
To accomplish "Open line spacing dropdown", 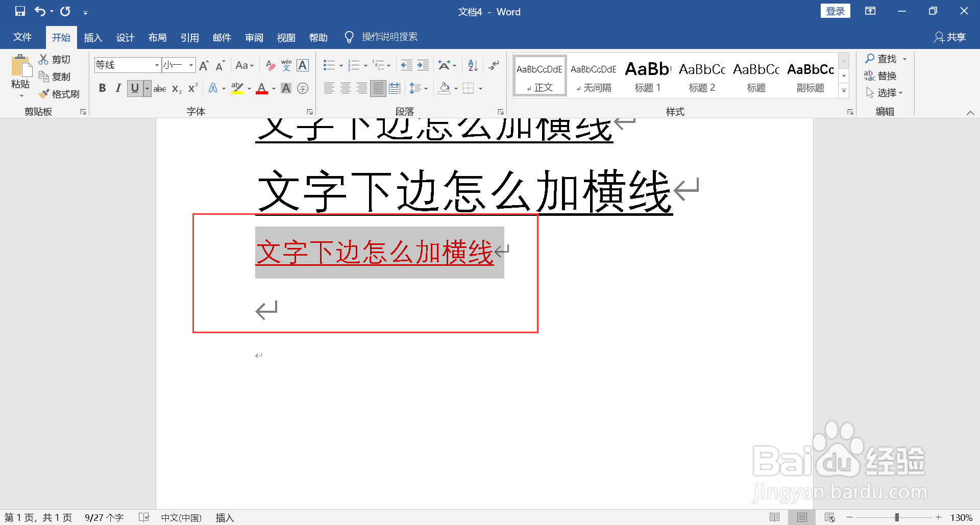I will click(x=419, y=89).
